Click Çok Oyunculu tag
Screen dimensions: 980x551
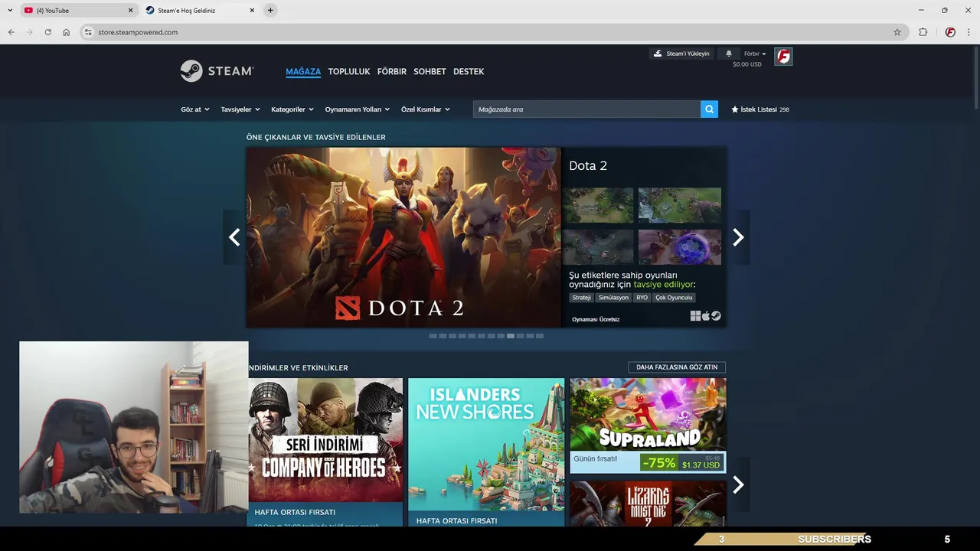click(674, 298)
